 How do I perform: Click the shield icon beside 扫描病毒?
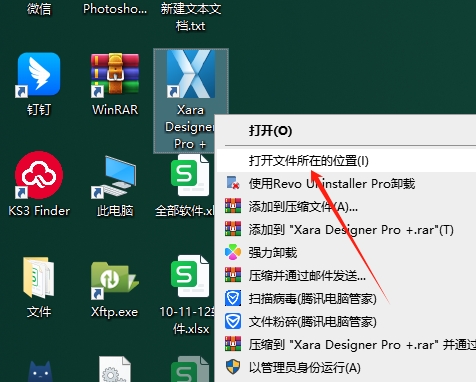point(233,298)
